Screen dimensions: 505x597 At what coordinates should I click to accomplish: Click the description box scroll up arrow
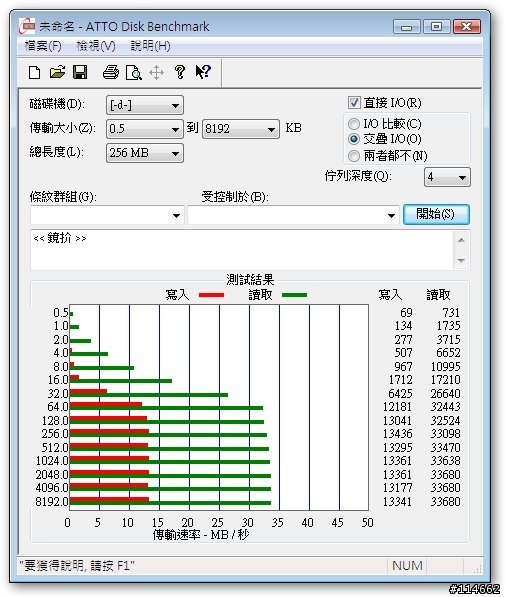tap(461, 240)
